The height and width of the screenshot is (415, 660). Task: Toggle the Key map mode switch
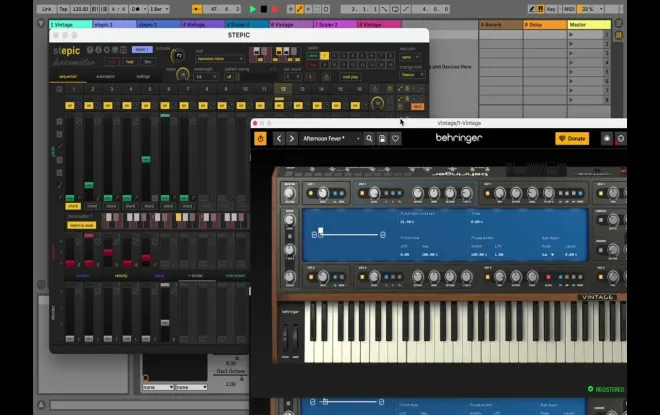pos(551,9)
